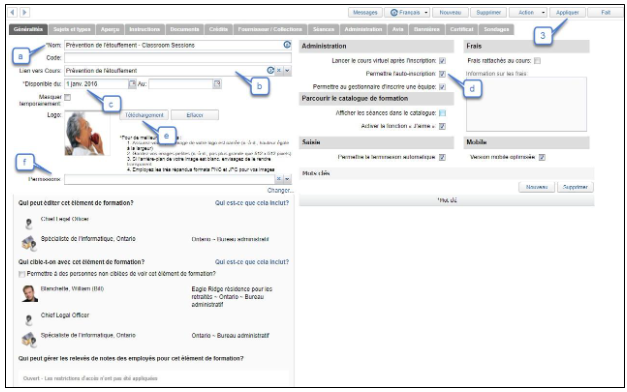The image size is (627, 392).
Task: Click the Fait button
Action: pyautogui.click(x=606, y=13)
